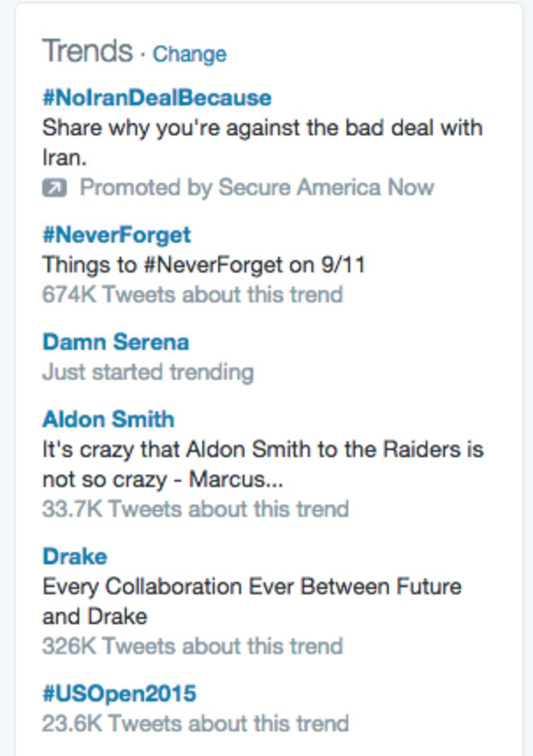Open the #NeverForget trend
Image resolution: width=533 pixels, height=756 pixels.
coord(117,235)
